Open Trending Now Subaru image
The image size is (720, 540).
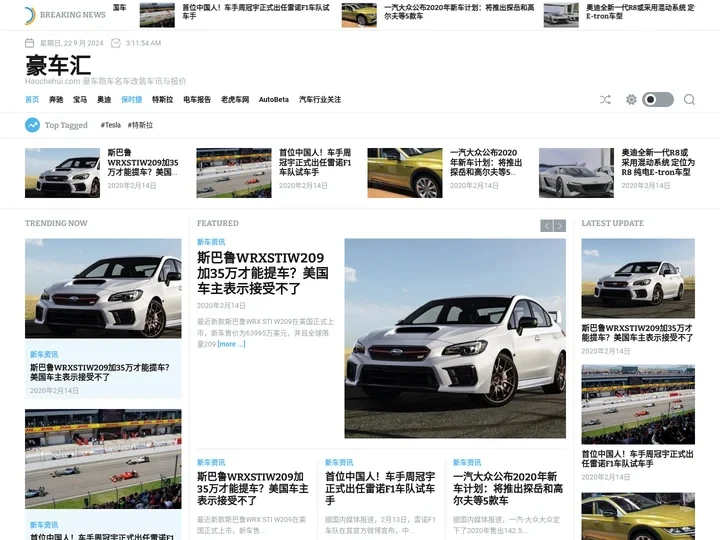point(103,288)
